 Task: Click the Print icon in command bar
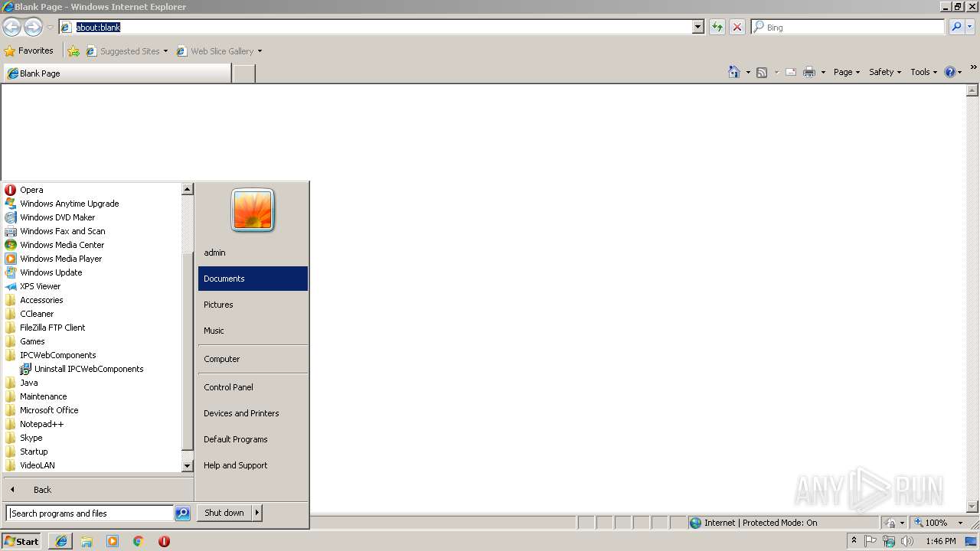click(809, 72)
